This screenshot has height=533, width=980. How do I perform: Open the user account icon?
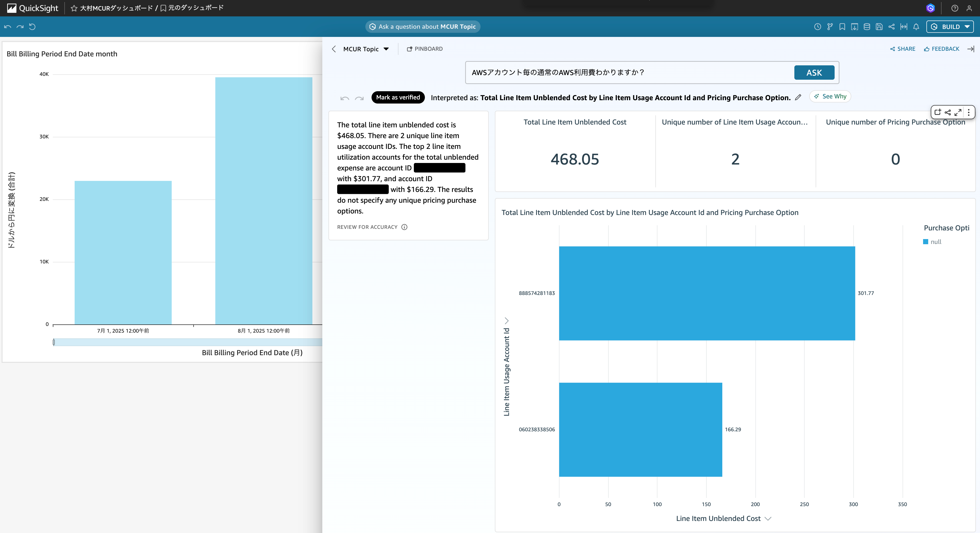coord(969,8)
